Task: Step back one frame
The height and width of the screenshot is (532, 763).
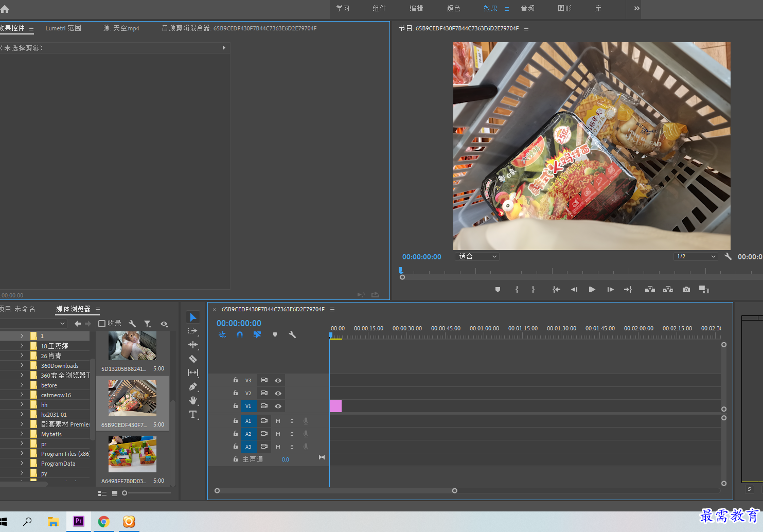Action: point(574,290)
